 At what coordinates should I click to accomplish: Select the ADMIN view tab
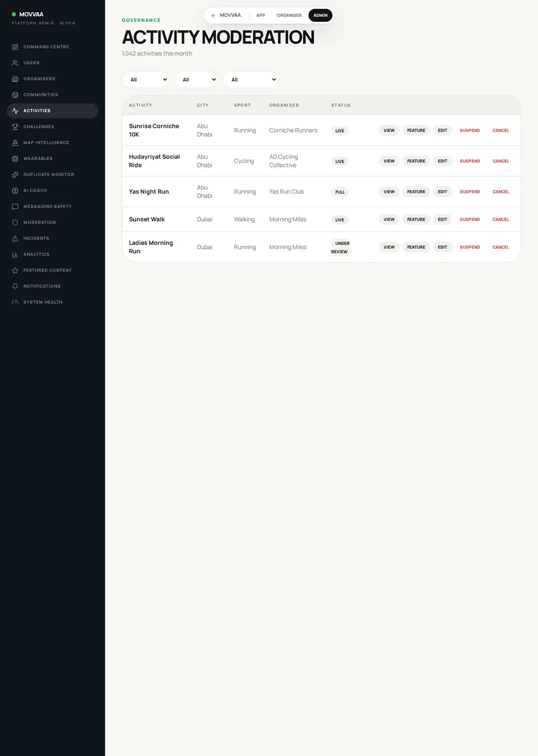click(321, 15)
